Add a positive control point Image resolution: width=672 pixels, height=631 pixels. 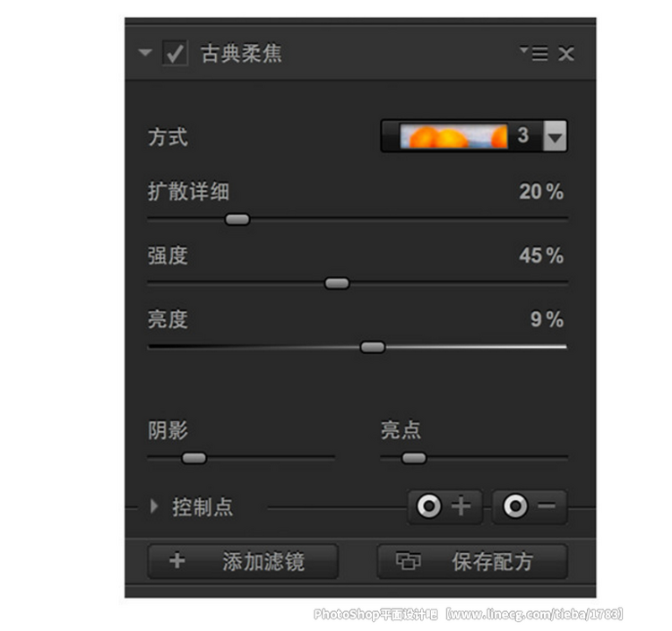point(444,506)
